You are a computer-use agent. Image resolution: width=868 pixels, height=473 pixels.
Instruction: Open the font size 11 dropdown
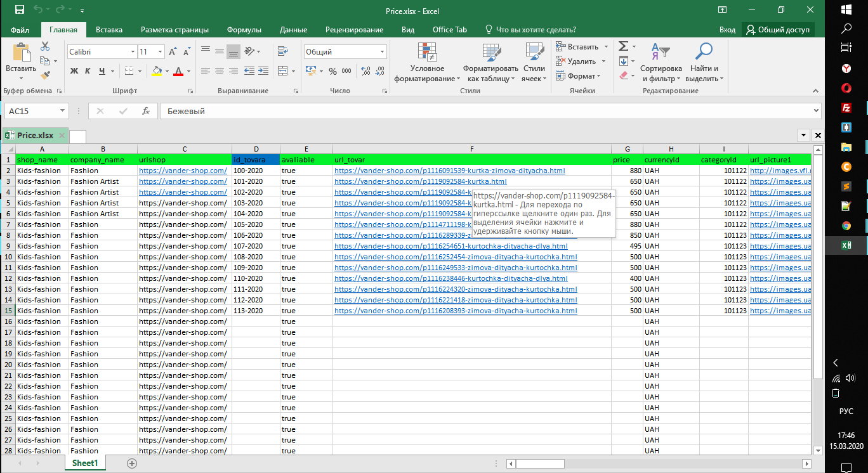tap(161, 52)
